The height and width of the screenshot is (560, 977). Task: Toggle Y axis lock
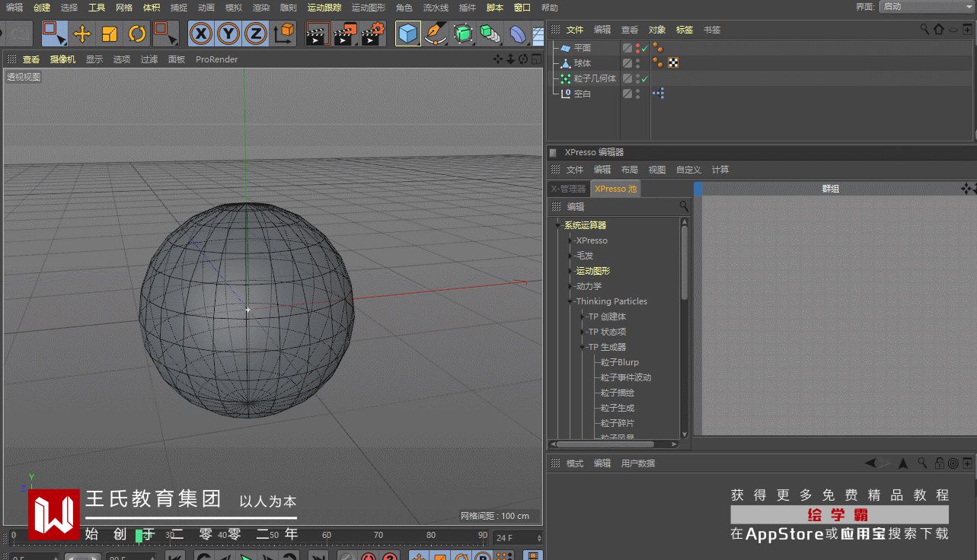pyautogui.click(x=228, y=33)
